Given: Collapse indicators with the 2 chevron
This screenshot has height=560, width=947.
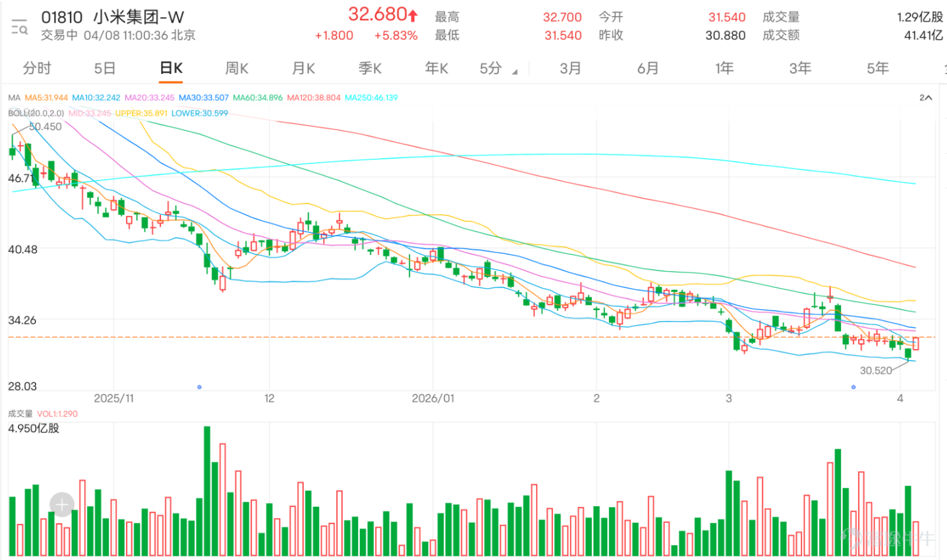Looking at the screenshot, I should 926,98.
